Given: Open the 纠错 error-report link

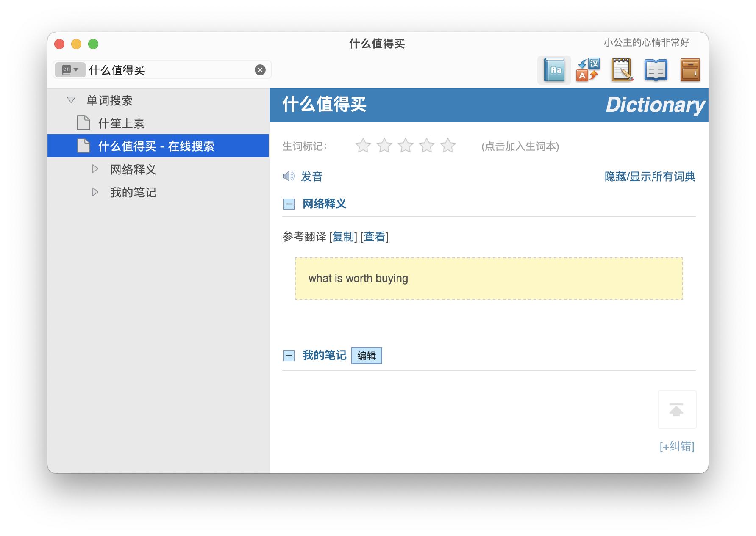Looking at the screenshot, I should [677, 446].
